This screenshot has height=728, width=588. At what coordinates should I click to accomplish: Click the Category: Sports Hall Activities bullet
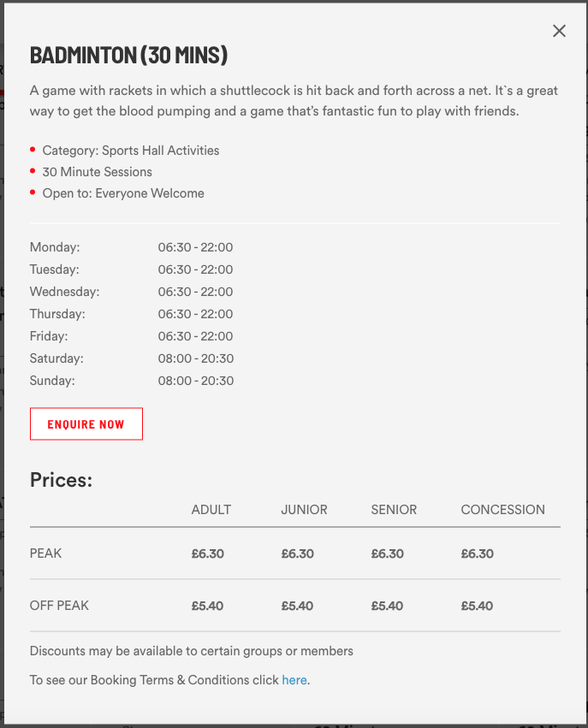[x=130, y=150]
